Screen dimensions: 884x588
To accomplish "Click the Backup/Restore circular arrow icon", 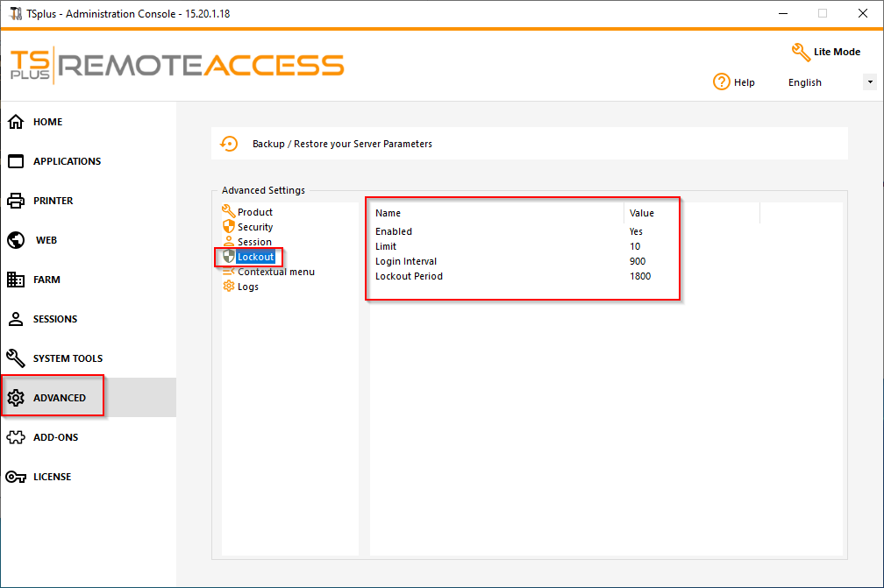I will coord(229,144).
